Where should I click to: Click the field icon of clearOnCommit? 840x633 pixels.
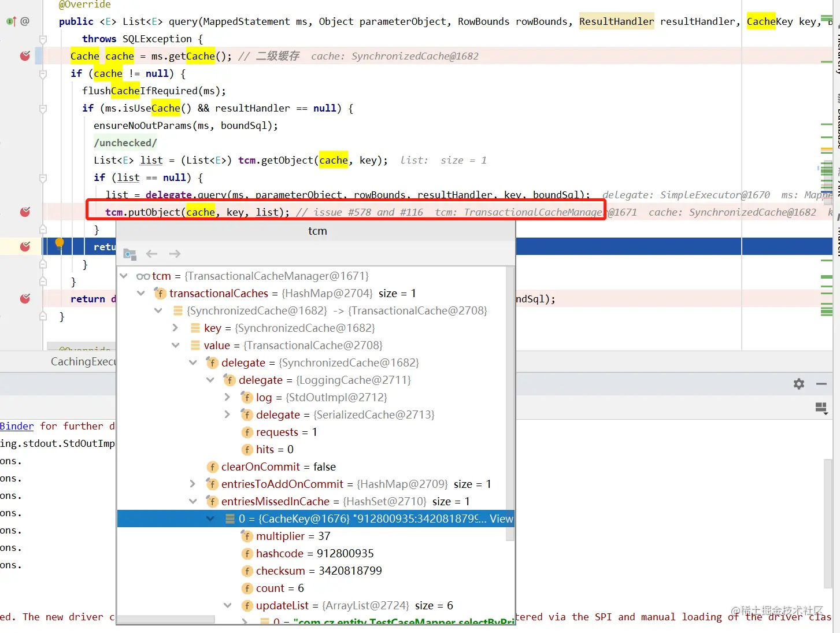coord(212,467)
